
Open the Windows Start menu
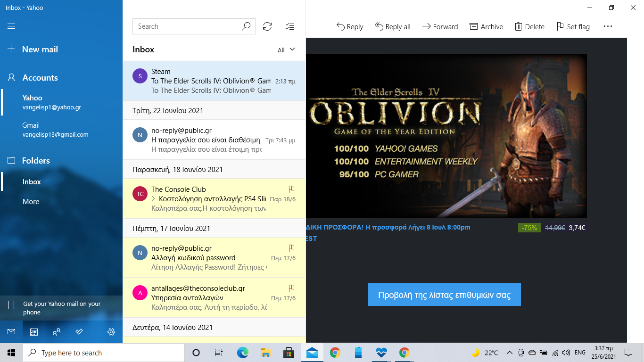tap(11, 353)
